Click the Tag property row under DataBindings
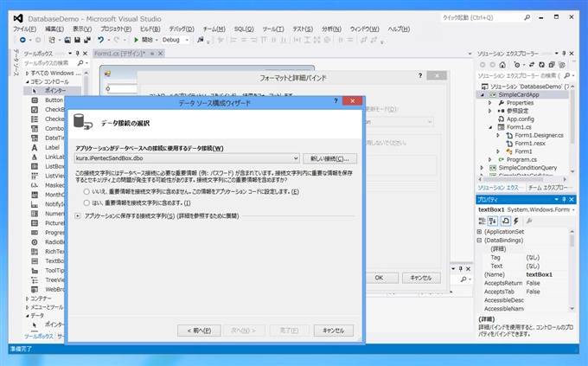The width and height of the screenshot is (588, 366). (523, 258)
